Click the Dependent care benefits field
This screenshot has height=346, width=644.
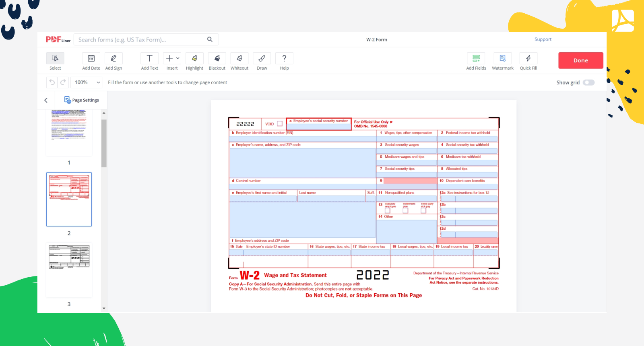(x=468, y=187)
